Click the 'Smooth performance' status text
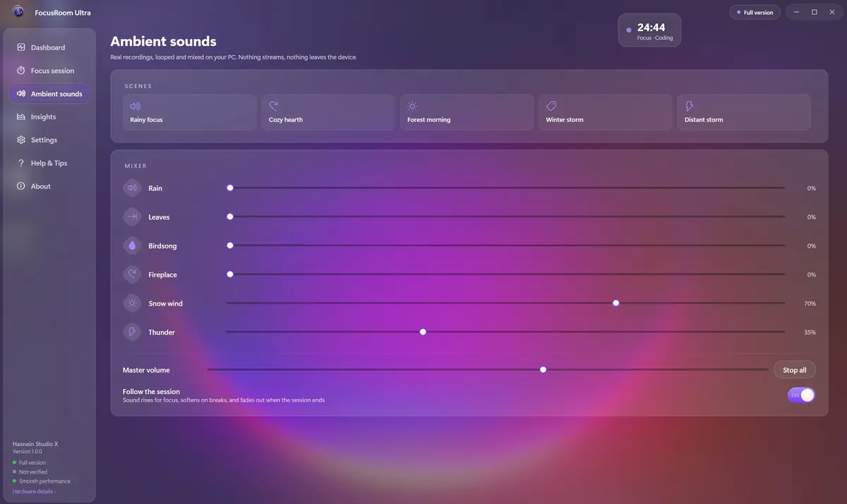 pyautogui.click(x=44, y=481)
